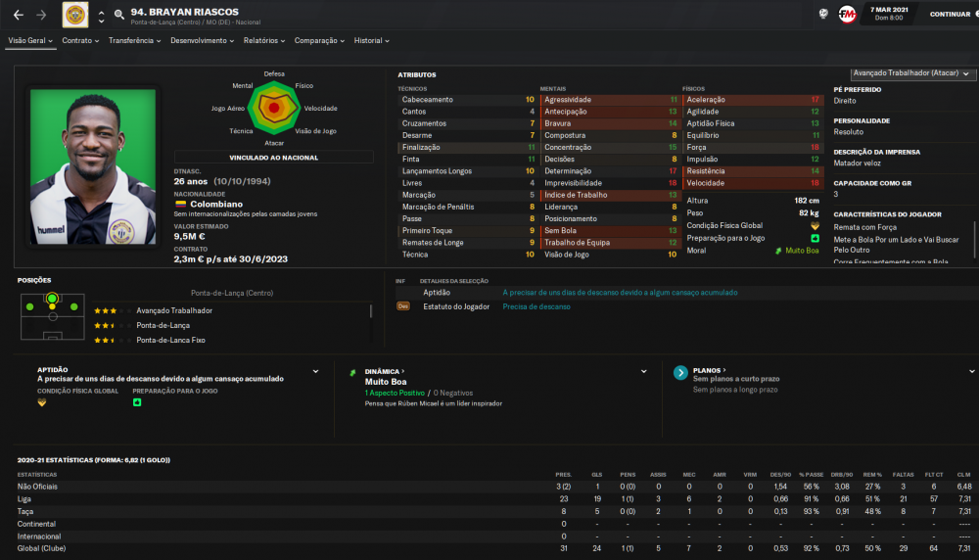979x560 pixels.
Task: Go forward with the right arrow
Action: tap(41, 15)
